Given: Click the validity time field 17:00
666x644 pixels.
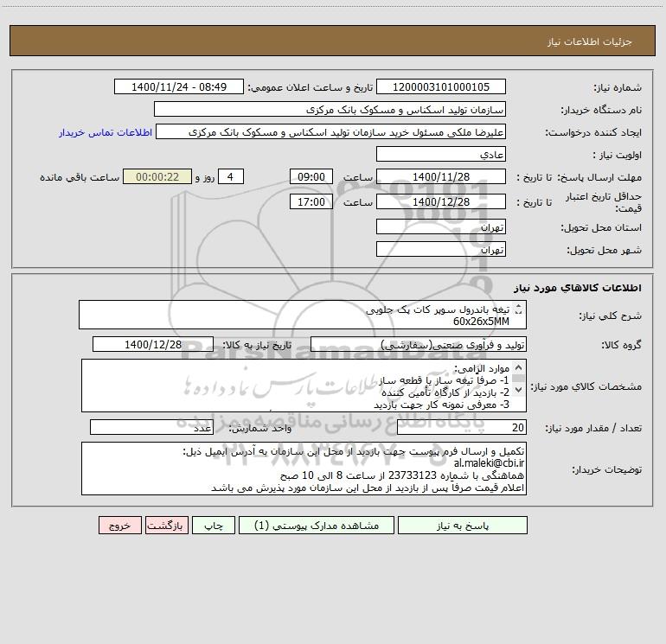Looking at the screenshot, I should [x=311, y=201].
